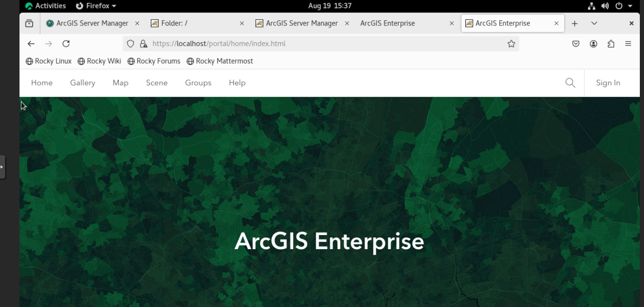This screenshot has height=307, width=644.
Task: Open the Pocket save icon in toolbar
Action: pos(576,44)
